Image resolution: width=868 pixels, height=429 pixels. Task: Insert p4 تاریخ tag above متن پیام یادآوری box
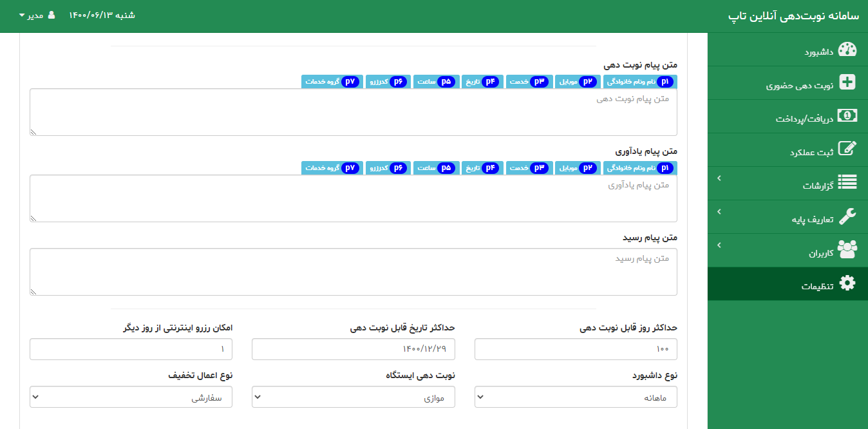point(482,168)
